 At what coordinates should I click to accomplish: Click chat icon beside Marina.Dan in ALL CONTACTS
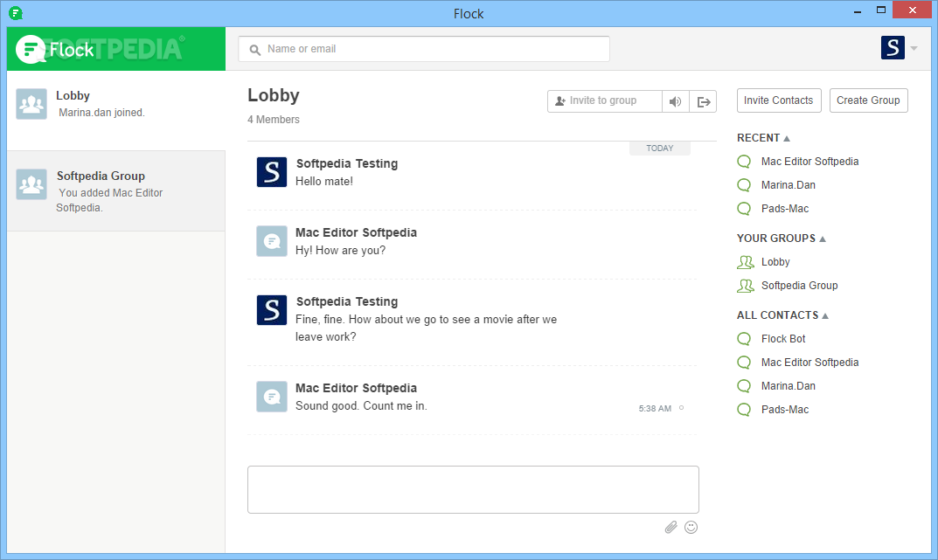(x=744, y=386)
